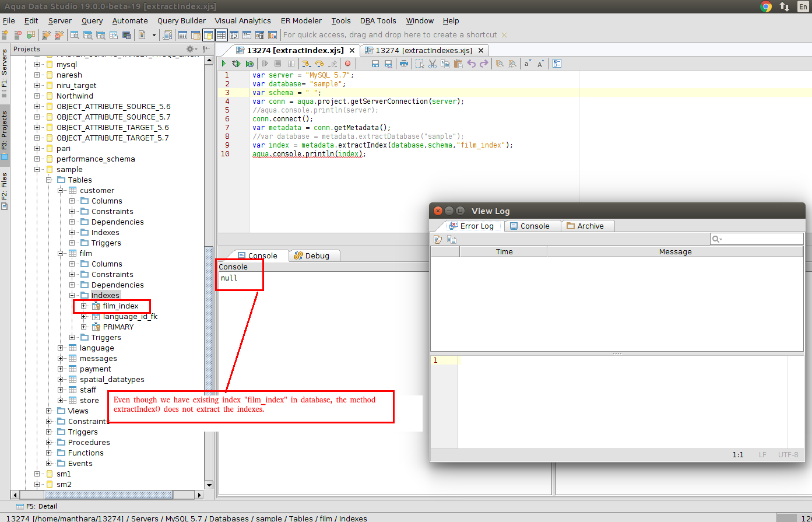Dismiss the quick access shortcut hint
Screen dimensions: 812x522
click(x=505, y=35)
